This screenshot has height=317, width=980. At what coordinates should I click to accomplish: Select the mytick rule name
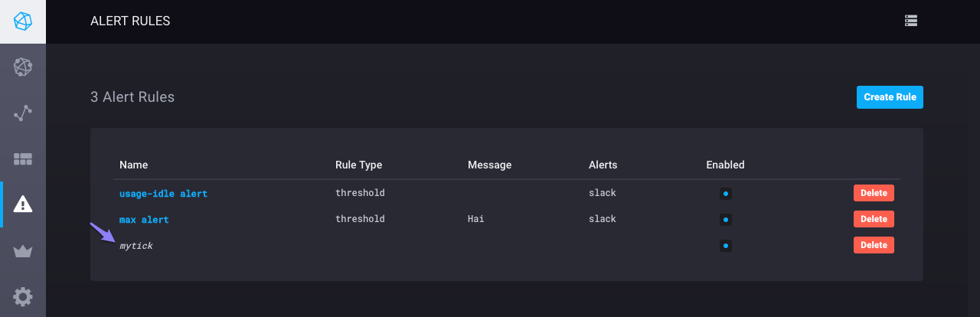click(x=136, y=246)
